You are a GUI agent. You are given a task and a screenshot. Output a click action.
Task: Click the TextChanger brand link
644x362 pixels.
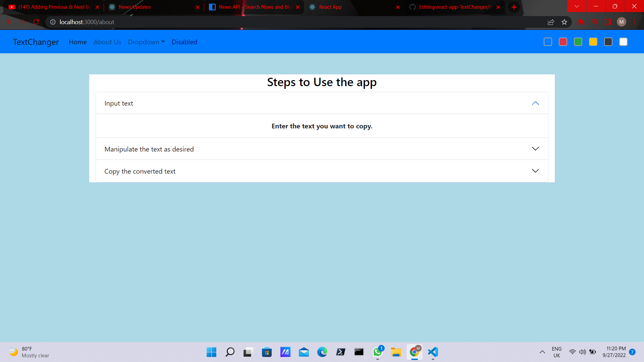click(36, 42)
